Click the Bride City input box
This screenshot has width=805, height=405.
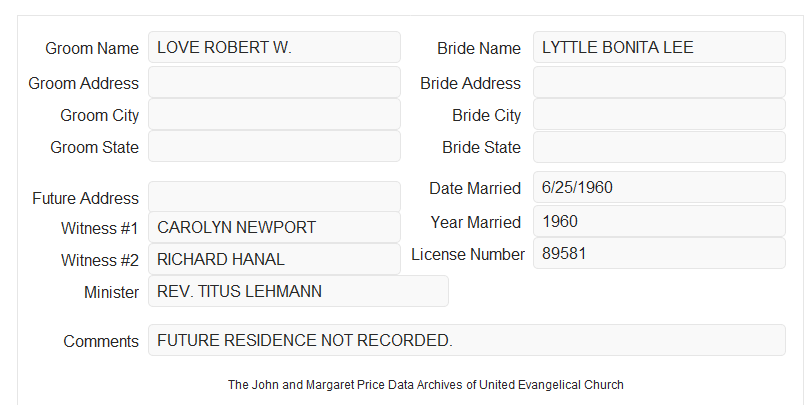[x=659, y=114]
